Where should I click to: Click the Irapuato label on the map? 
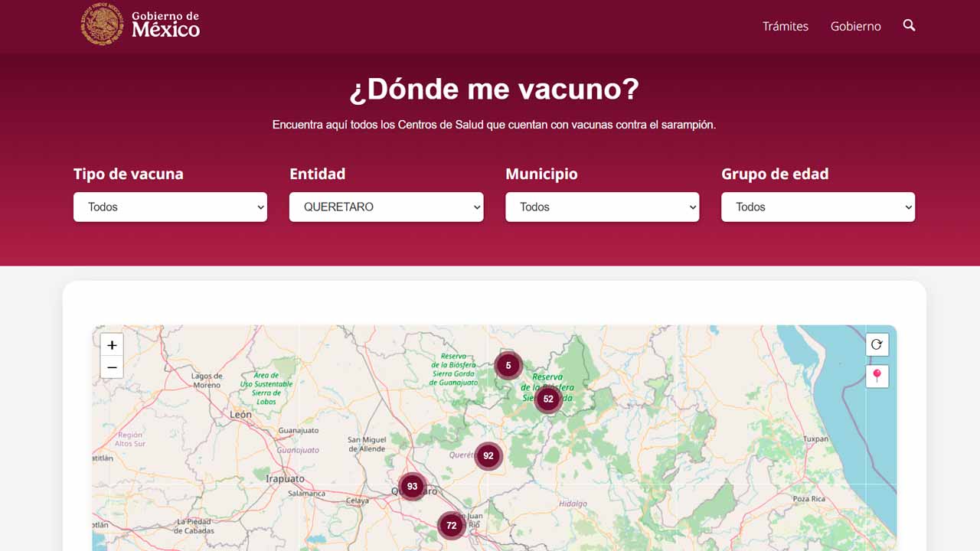[x=285, y=479]
